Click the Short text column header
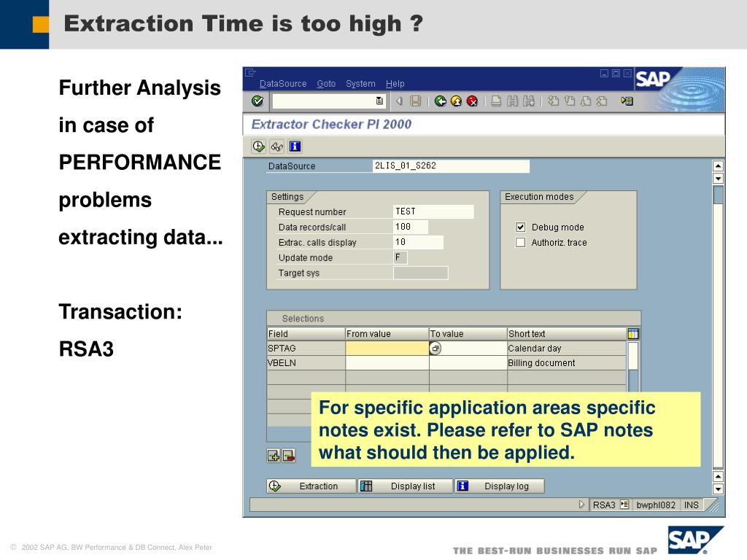 (567, 333)
